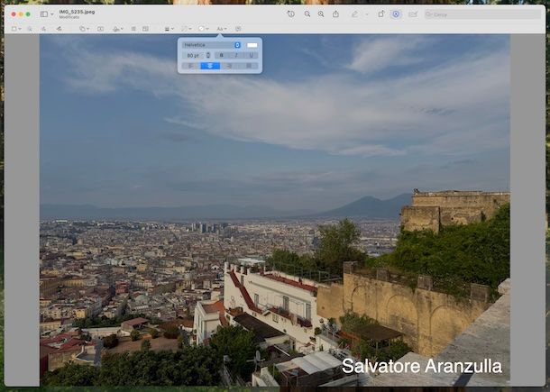Open the Inspector info icon
This screenshot has height=392, width=550.
point(291,14)
